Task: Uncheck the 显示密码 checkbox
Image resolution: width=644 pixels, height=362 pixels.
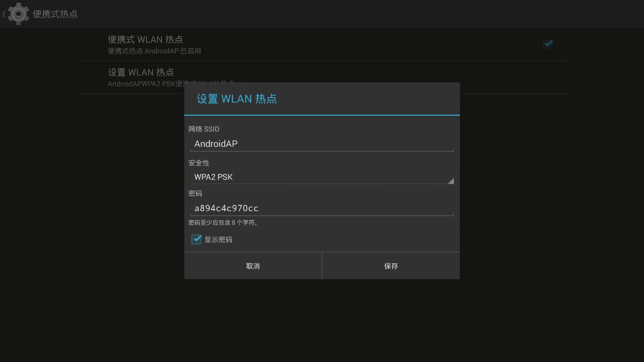Action: pos(196,239)
